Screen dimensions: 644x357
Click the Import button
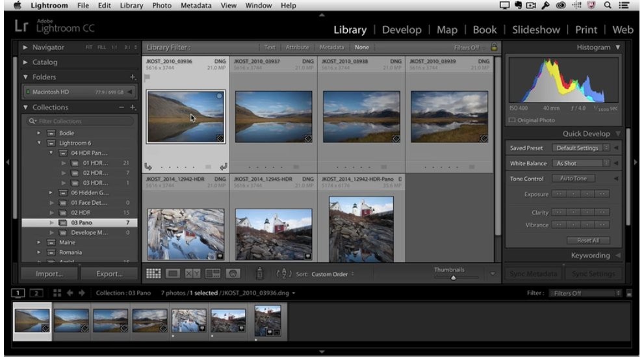[x=49, y=274]
